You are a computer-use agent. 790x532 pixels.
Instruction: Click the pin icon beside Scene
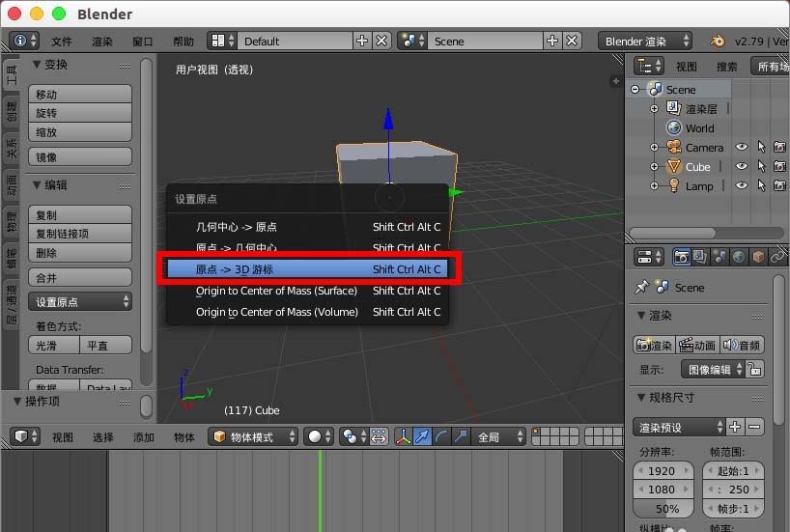pyautogui.click(x=642, y=287)
